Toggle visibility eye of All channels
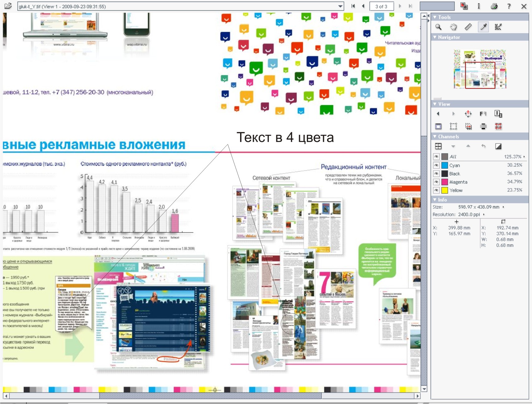Image resolution: width=532 pixels, height=404 pixels. [x=436, y=157]
